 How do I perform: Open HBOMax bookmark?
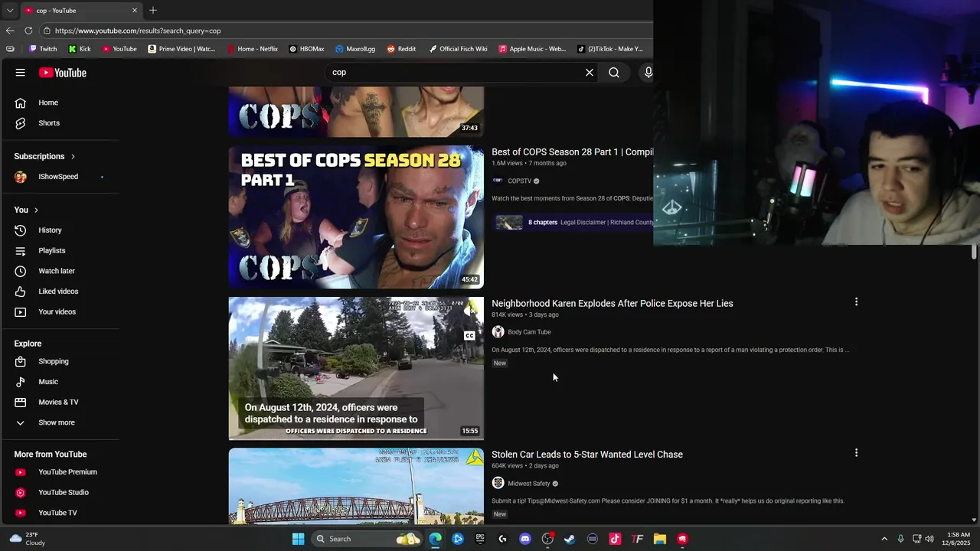306,49
